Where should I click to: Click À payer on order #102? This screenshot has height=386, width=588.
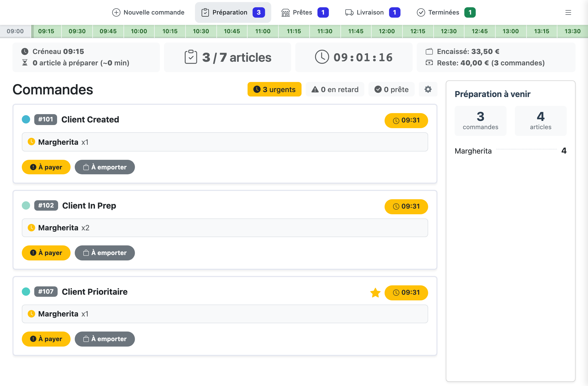coord(46,253)
